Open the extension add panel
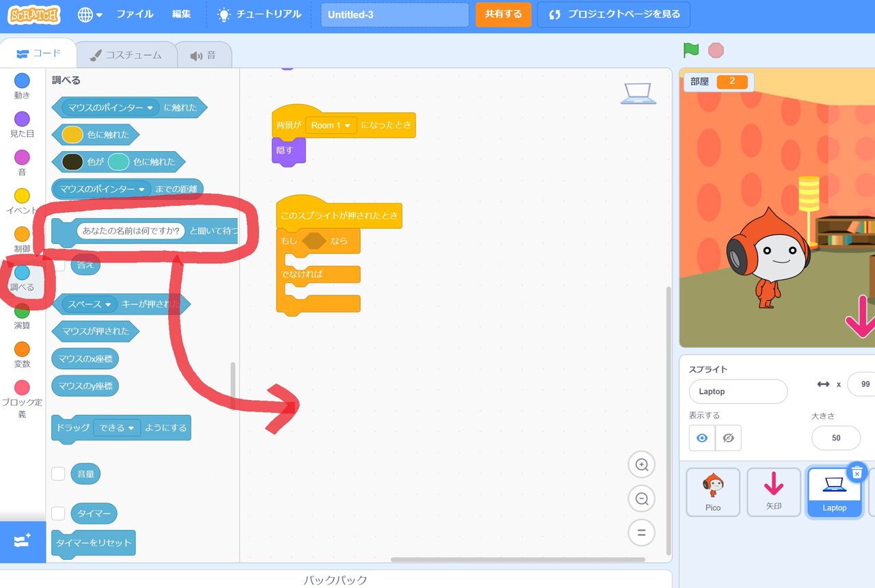This screenshot has height=588, width=875. [23, 542]
